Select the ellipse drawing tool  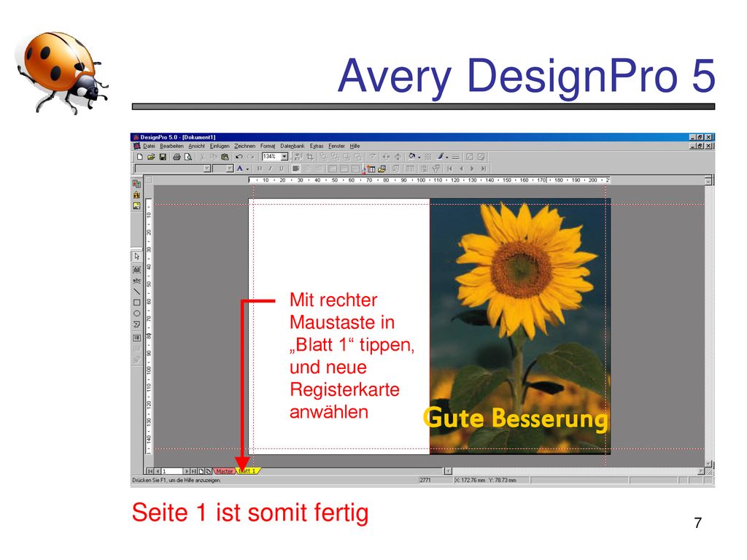tap(136, 314)
